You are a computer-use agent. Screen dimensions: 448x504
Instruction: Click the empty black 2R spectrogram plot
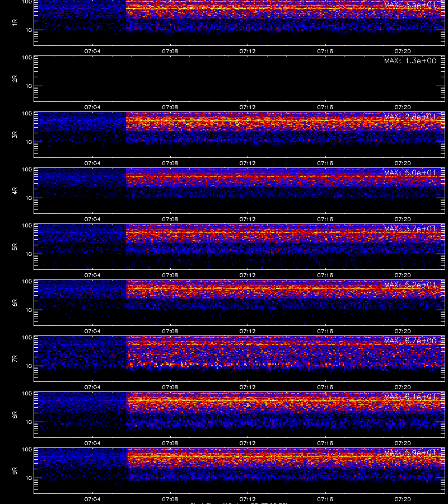click(240, 79)
